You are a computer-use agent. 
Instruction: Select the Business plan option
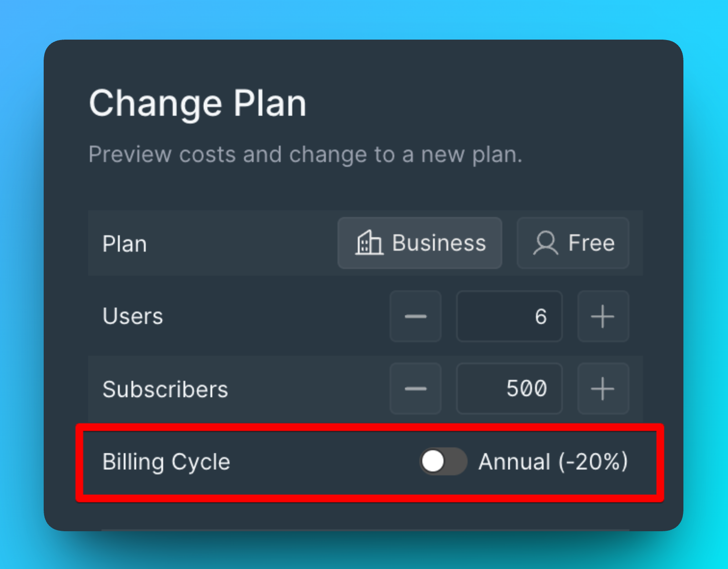420,243
